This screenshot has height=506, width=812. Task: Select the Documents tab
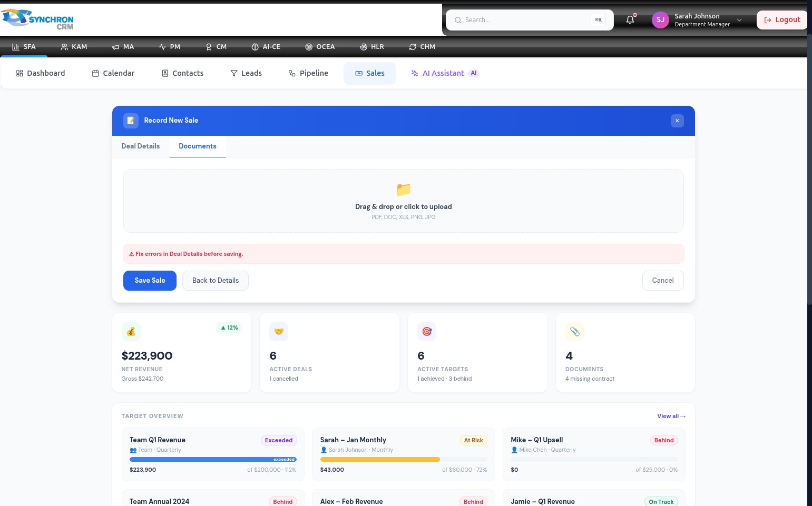[198, 146]
